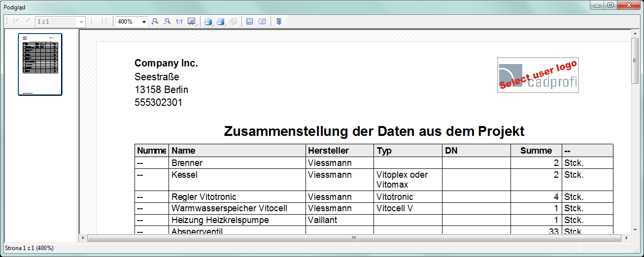Screen dimensions: 644x257
Task: Click the second printer icon with arrow
Action: tap(221, 22)
